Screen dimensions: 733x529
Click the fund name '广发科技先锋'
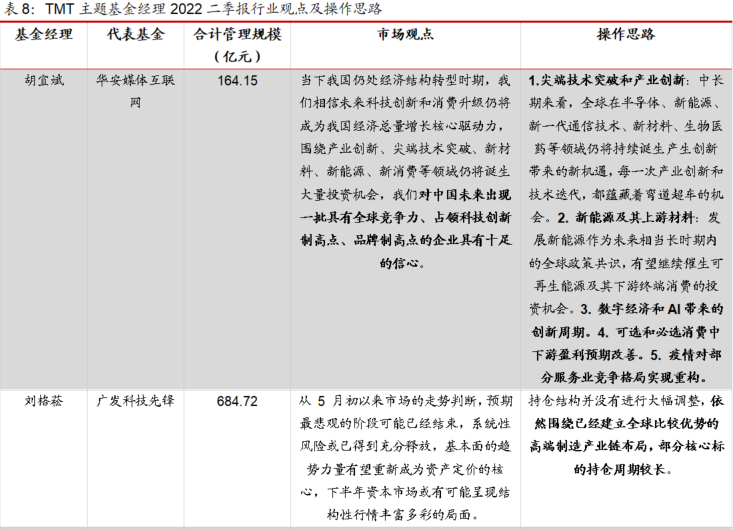(136, 401)
